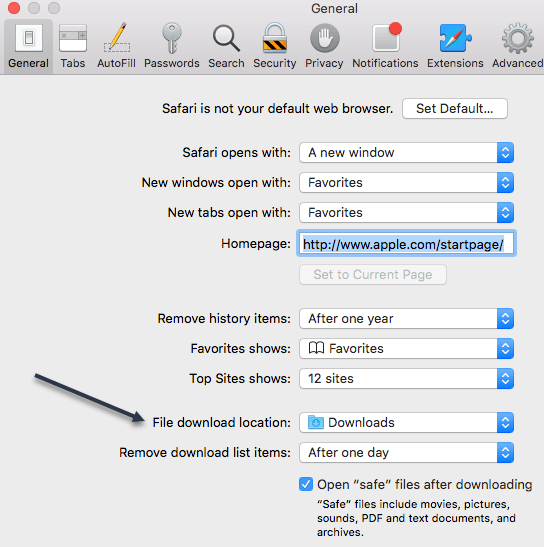Uncheck Open "safe" files after downloading

(306, 484)
